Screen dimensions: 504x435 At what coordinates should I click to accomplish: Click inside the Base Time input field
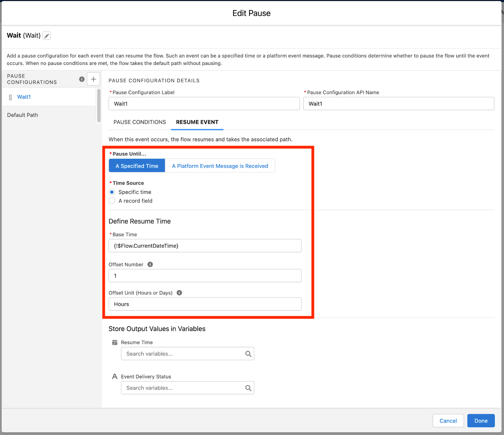pyautogui.click(x=205, y=246)
